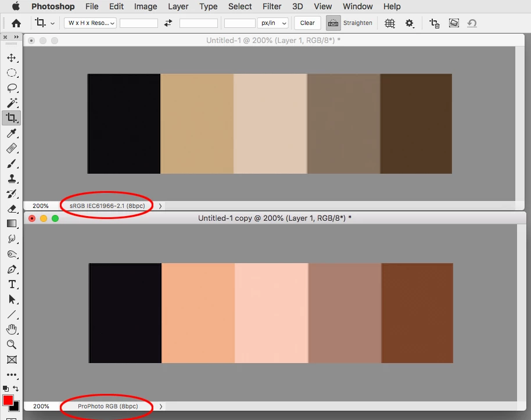
Task: Open the W x H x Resolution preset dropdown
Action: click(x=90, y=23)
